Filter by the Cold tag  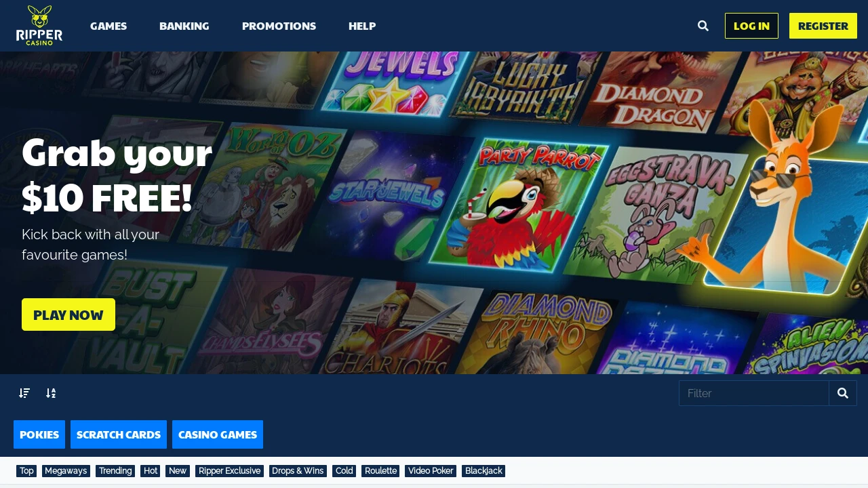(344, 471)
